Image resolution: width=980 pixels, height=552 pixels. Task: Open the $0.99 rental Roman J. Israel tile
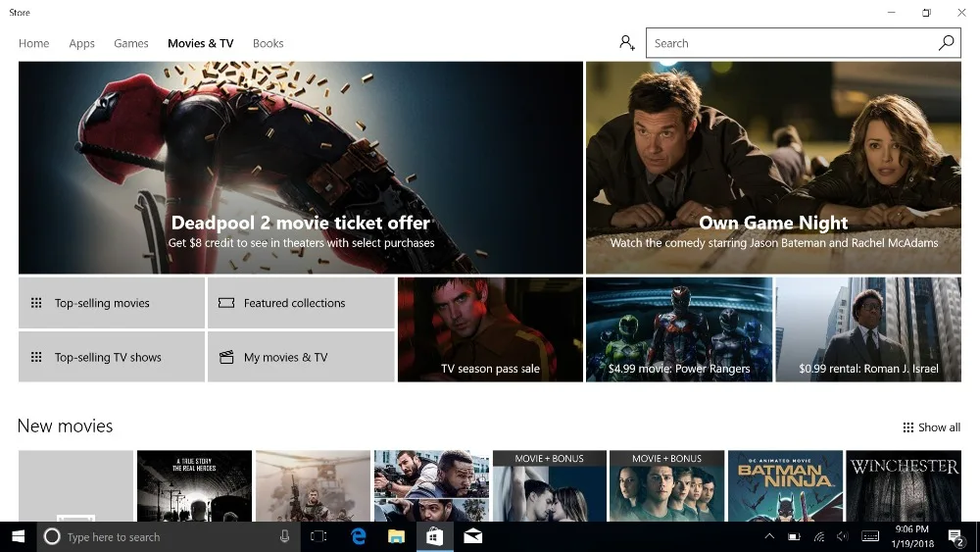tap(868, 329)
